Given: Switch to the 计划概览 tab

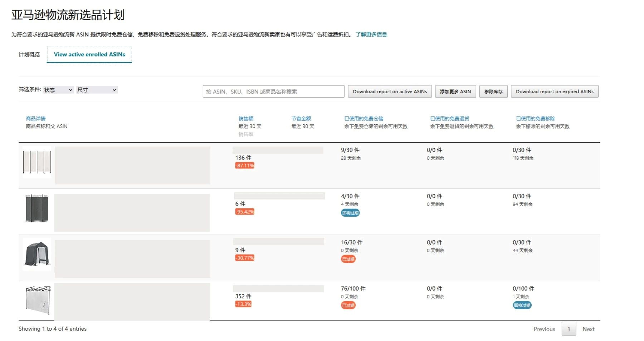Looking at the screenshot, I should pyautogui.click(x=29, y=54).
